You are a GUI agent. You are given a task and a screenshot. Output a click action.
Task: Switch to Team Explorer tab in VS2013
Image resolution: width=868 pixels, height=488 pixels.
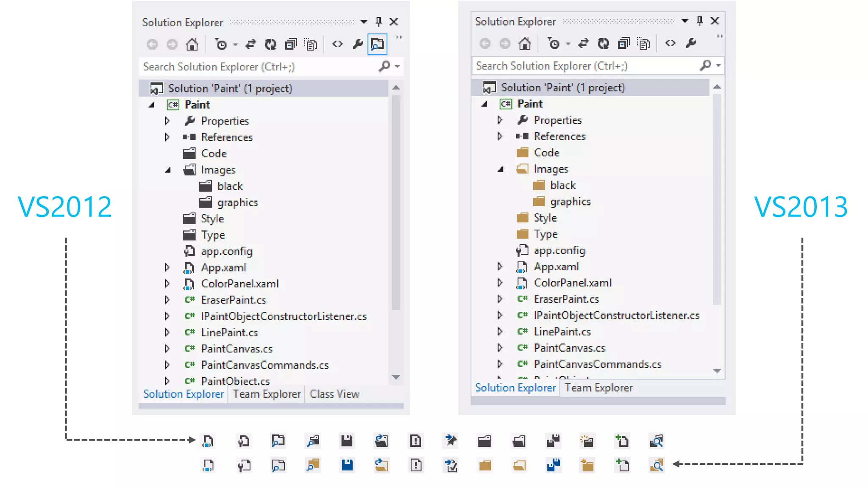(598, 388)
